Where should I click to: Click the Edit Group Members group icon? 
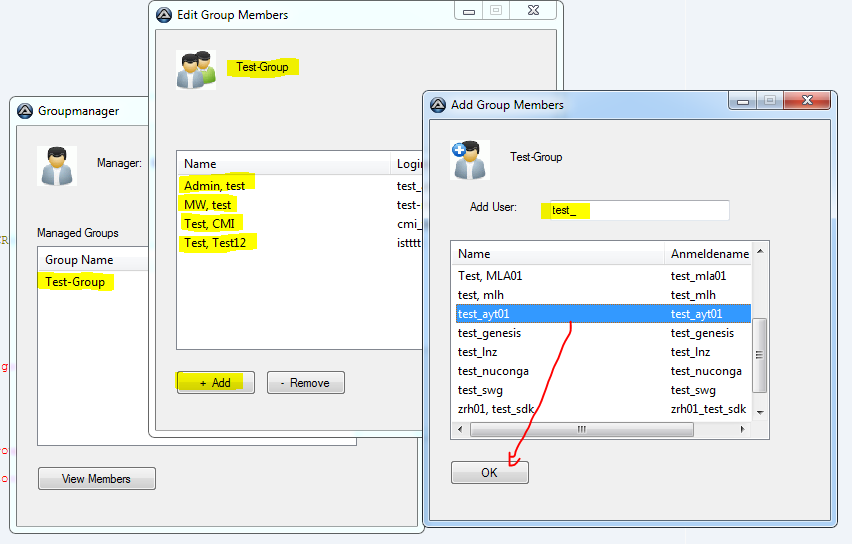click(196, 70)
